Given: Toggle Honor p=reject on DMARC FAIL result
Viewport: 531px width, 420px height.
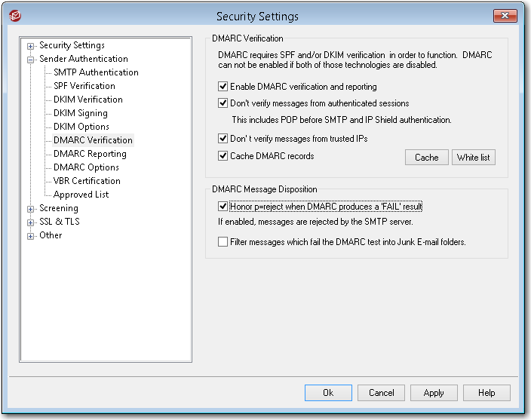Looking at the screenshot, I should point(223,206).
